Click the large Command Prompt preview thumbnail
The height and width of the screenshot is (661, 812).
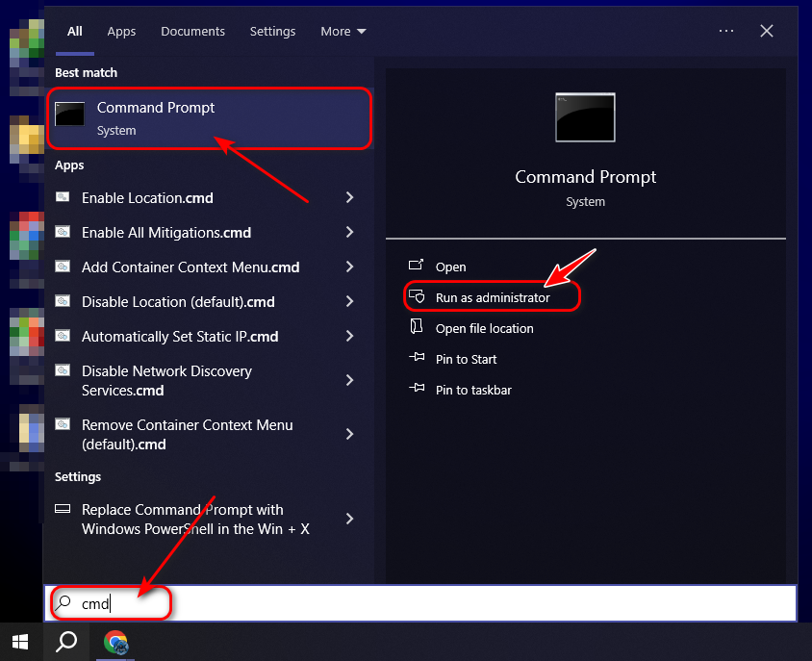585,117
